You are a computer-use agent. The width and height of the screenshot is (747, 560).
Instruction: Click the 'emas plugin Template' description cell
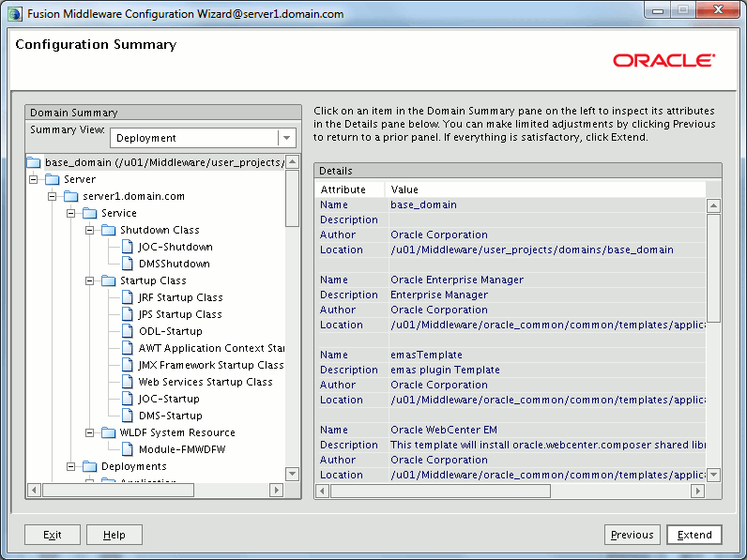click(x=547, y=370)
